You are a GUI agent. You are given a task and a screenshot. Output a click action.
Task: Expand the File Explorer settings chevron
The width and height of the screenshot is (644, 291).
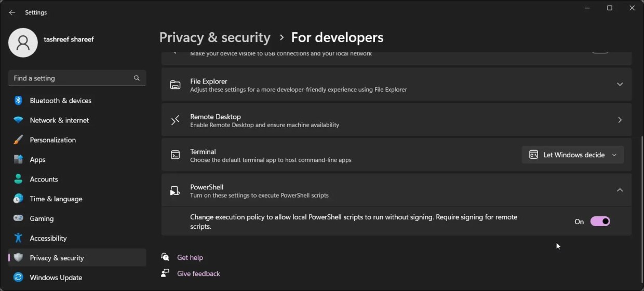point(620,84)
